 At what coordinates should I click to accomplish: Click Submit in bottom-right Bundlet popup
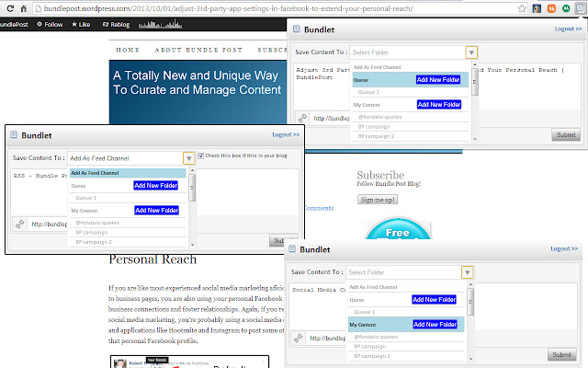(x=561, y=354)
